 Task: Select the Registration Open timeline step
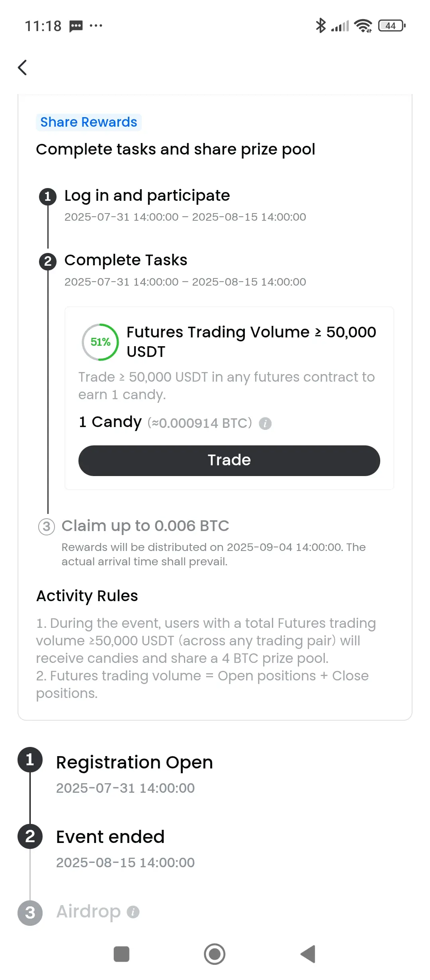tap(135, 762)
